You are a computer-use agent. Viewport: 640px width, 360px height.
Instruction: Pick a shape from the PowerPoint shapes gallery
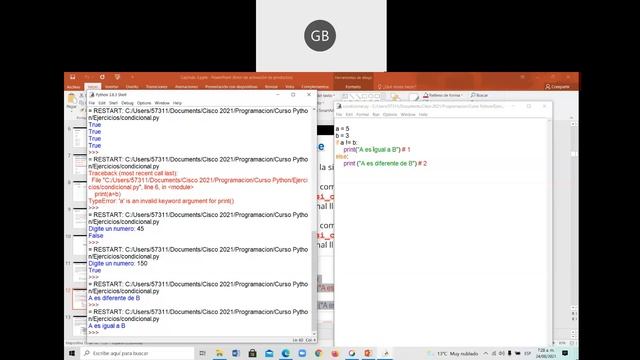[x=363, y=96]
